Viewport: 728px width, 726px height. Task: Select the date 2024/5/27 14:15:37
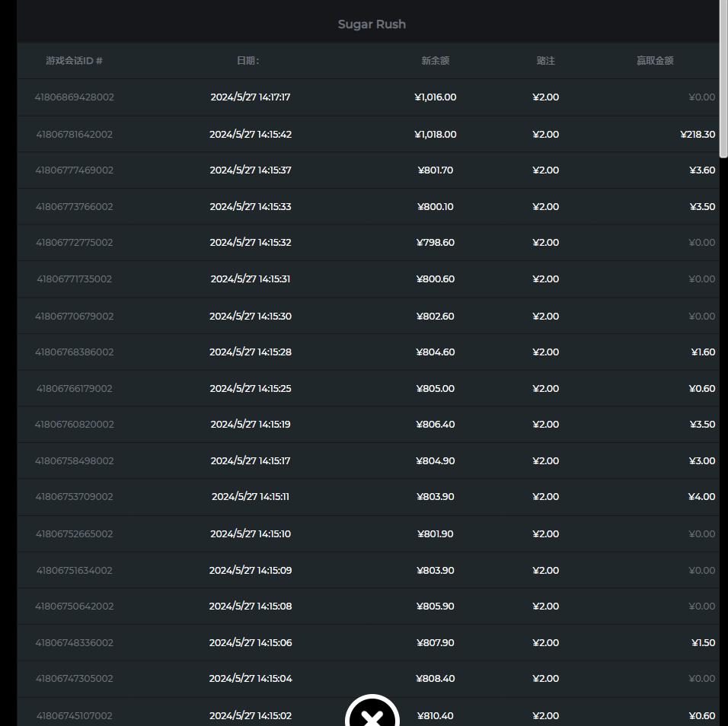[x=251, y=170]
